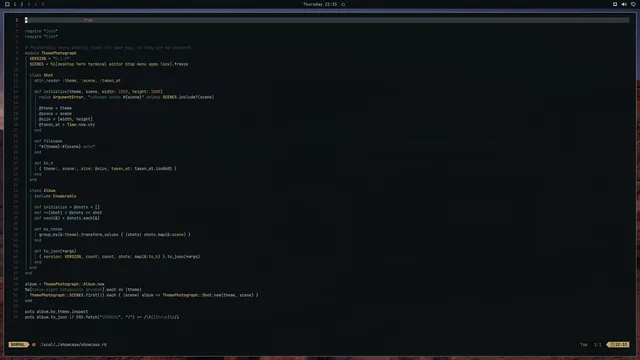This screenshot has height=360, width=640.
Task: Open the volume speaker icon
Action: (624, 4)
